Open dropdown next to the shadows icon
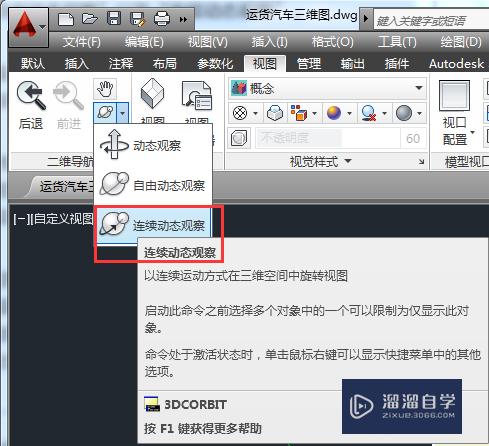This screenshot has width=489, height=446. coord(256,113)
